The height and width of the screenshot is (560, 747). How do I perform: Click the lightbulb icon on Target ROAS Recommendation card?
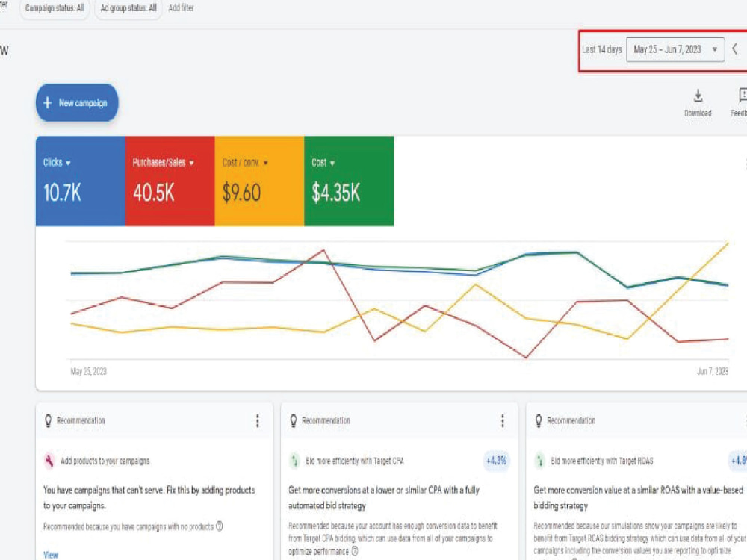(x=539, y=420)
